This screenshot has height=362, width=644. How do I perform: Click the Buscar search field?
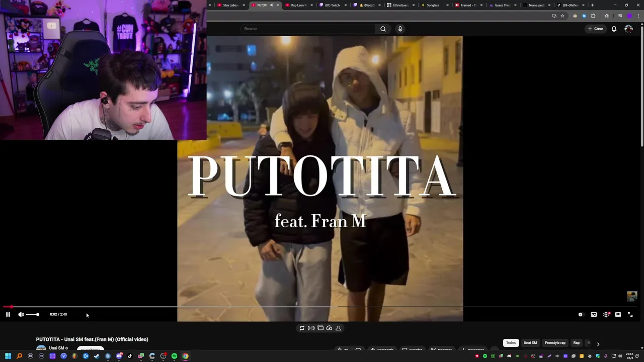[307, 29]
